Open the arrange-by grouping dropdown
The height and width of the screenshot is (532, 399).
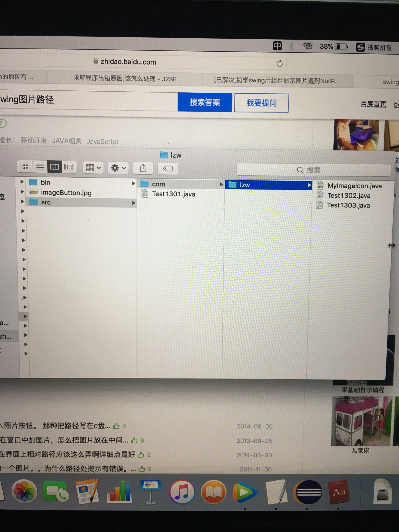(93, 167)
